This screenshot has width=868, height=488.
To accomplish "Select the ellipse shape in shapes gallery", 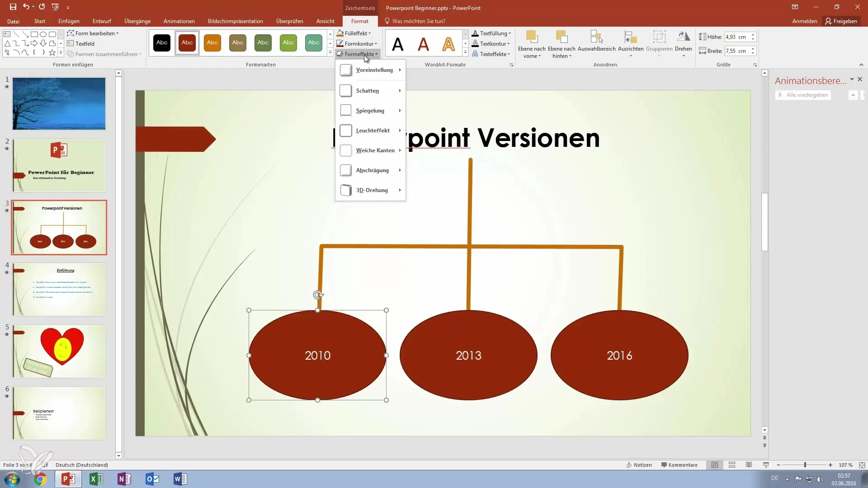I will [x=43, y=34].
